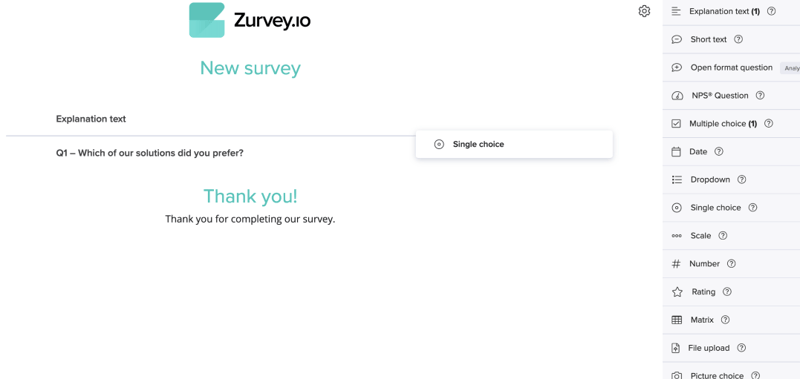Select the Explanation text block in survey
Screen dimensions: 800x379
(x=91, y=119)
